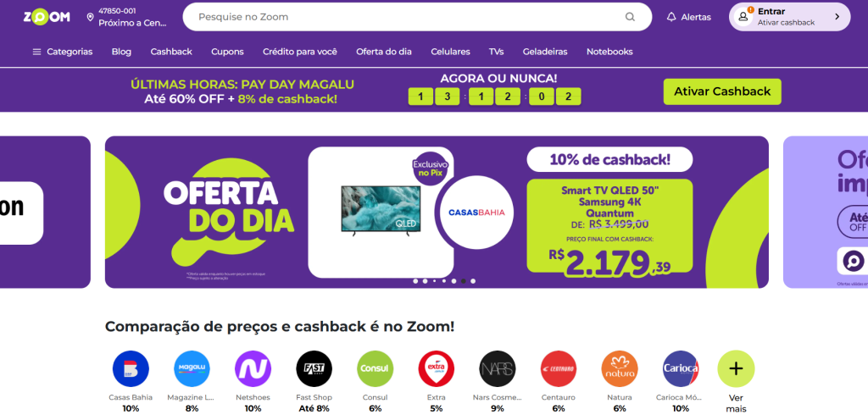
Task: Select the Magazine Luiza store icon
Action: point(192,368)
